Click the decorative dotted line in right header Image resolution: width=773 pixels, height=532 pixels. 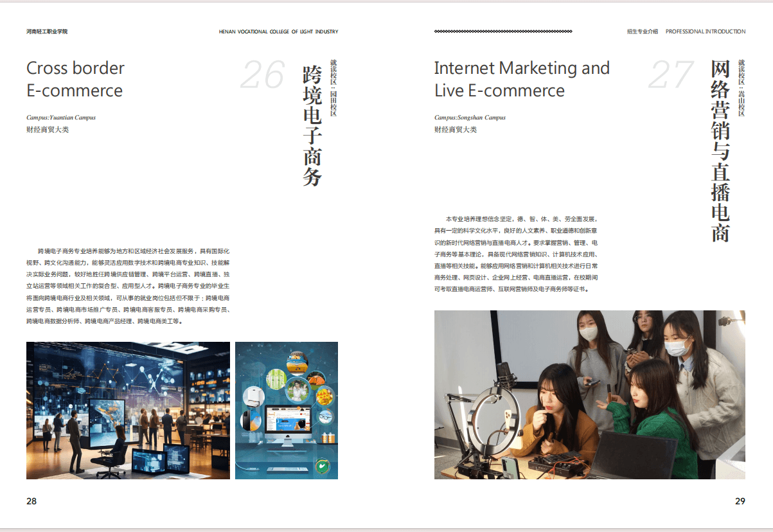[503, 31]
